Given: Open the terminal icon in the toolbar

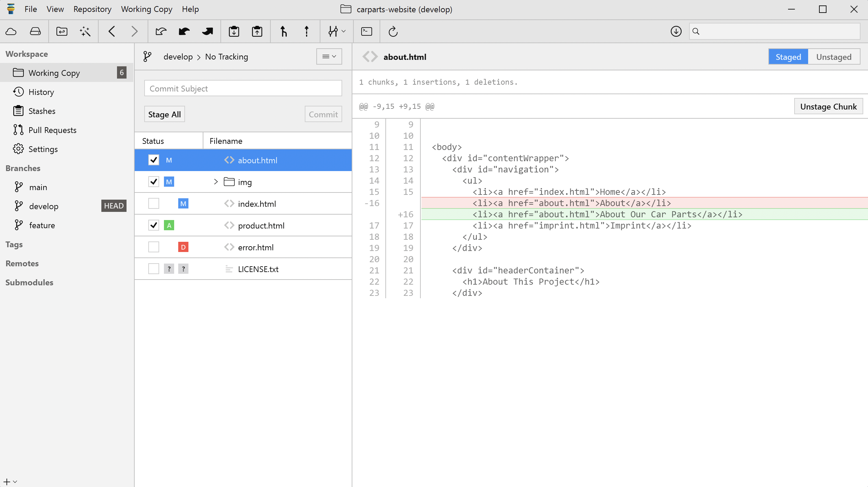Looking at the screenshot, I should [x=367, y=32].
